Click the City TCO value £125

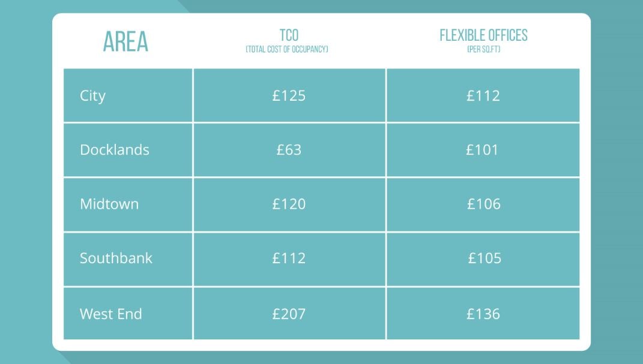289,96
